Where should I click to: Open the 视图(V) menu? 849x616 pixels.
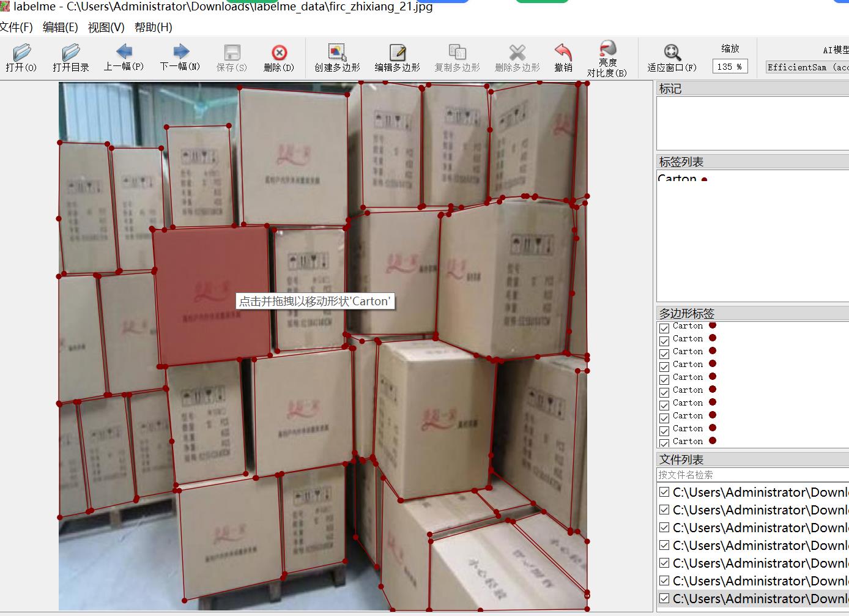pyautogui.click(x=106, y=28)
